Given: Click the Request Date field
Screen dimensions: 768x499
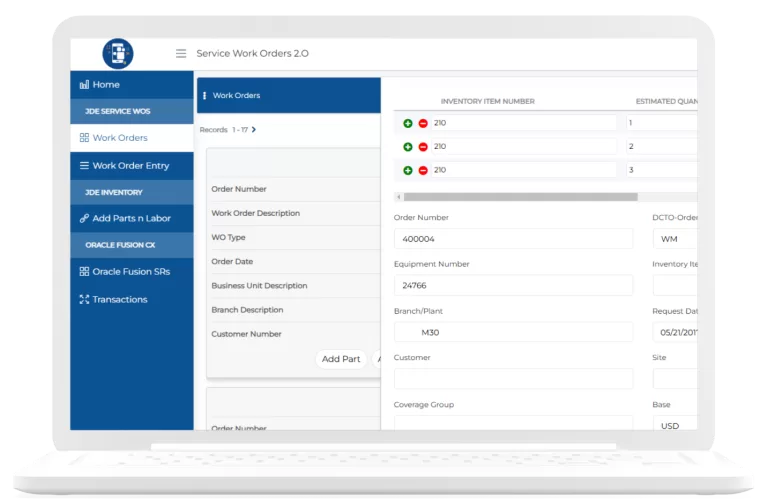Looking at the screenshot, I should click(675, 333).
